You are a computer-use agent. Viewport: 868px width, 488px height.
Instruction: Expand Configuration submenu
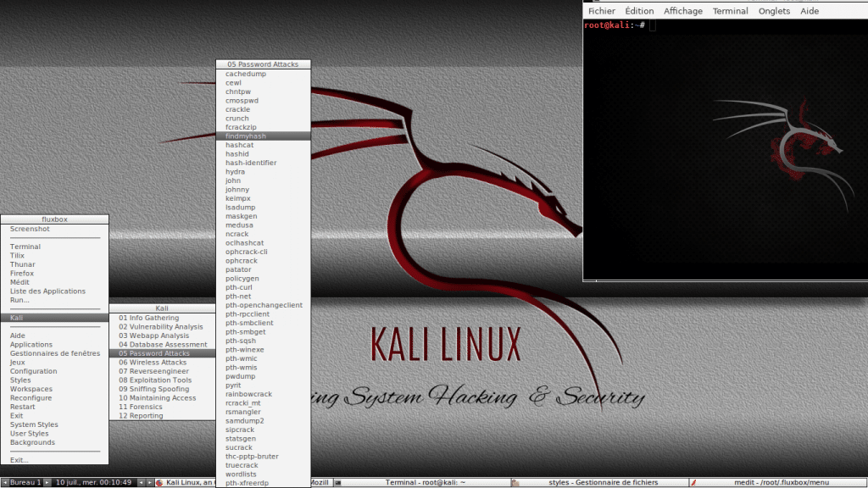point(54,371)
